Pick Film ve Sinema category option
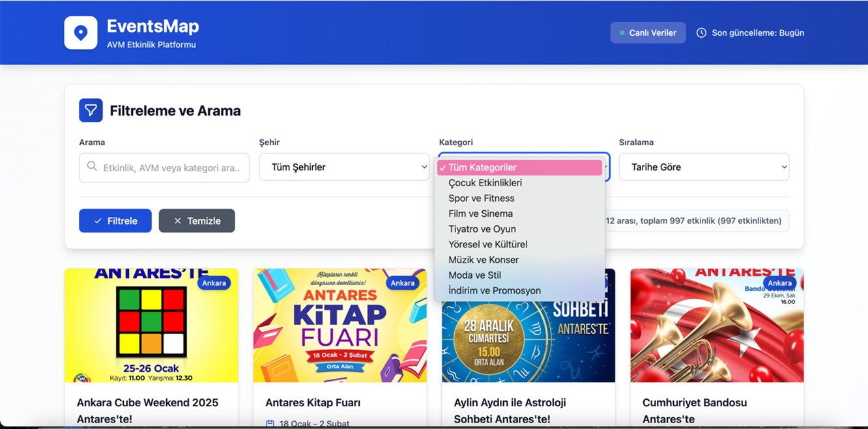The width and height of the screenshot is (868, 429). [x=480, y=214]
